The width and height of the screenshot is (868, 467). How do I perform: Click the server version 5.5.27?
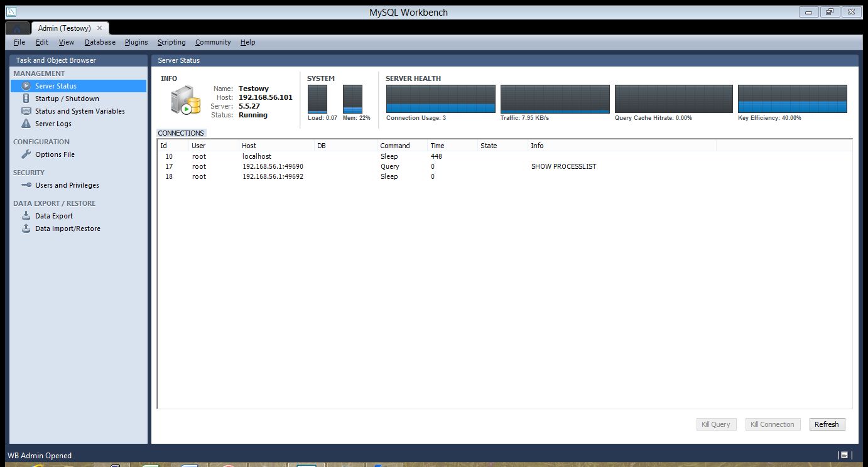pyautogui.click(x=249, y=106)
